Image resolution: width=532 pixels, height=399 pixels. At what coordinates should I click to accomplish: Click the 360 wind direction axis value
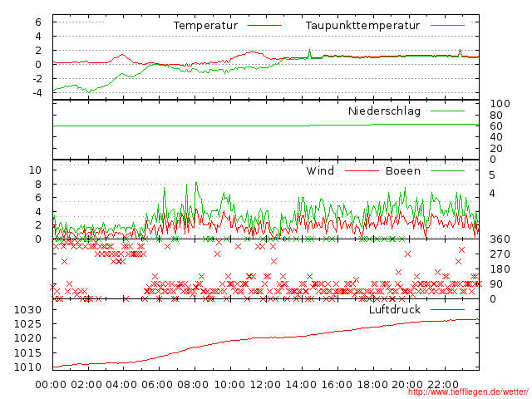(x=500, y=239)
